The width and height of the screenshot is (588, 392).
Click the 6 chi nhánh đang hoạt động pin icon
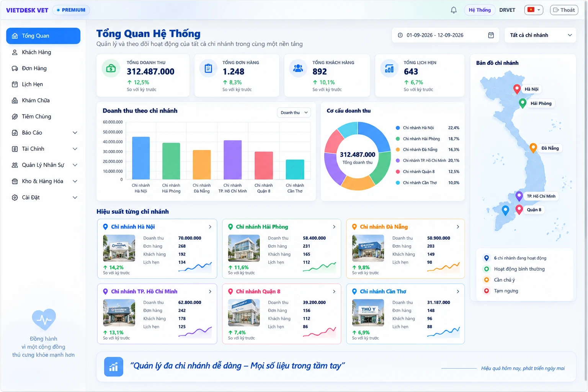[487, 258]
